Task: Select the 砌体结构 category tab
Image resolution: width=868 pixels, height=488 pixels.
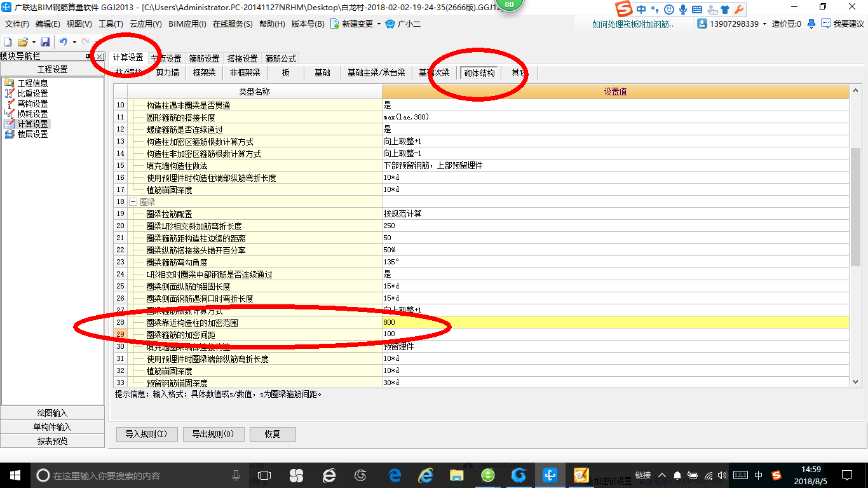Action: (x=479, y=73)
